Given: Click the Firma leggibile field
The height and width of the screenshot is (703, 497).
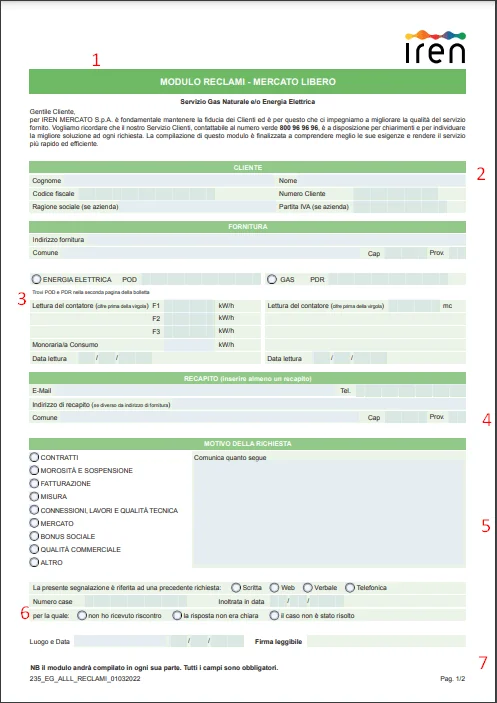Looking at the screenshot, I should coord(386,641).
